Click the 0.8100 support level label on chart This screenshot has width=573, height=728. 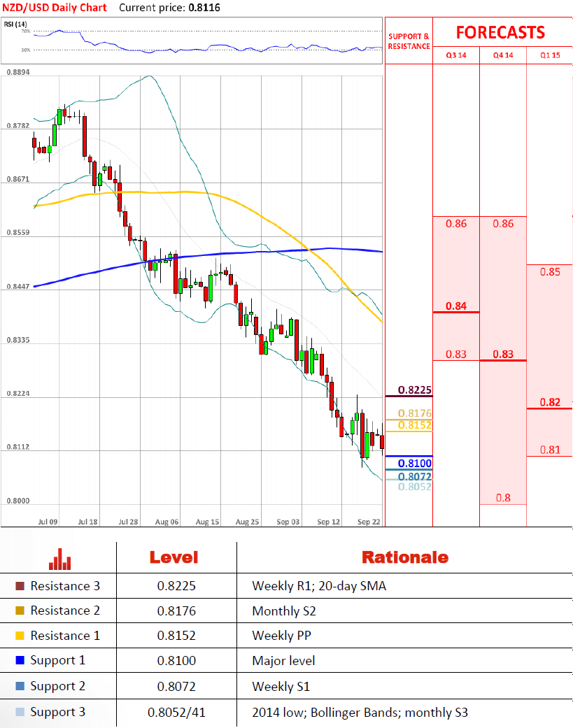coord(415,463)
